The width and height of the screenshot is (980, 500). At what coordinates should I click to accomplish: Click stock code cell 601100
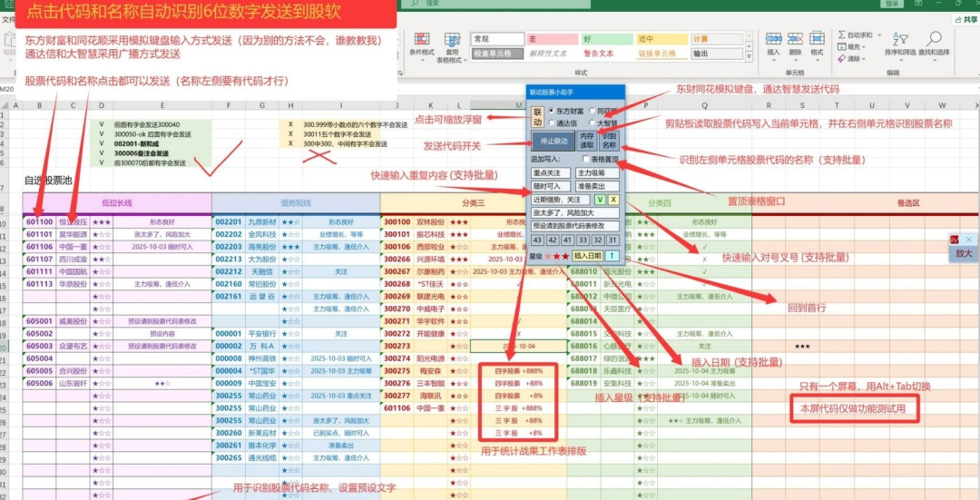pos(39,222)
